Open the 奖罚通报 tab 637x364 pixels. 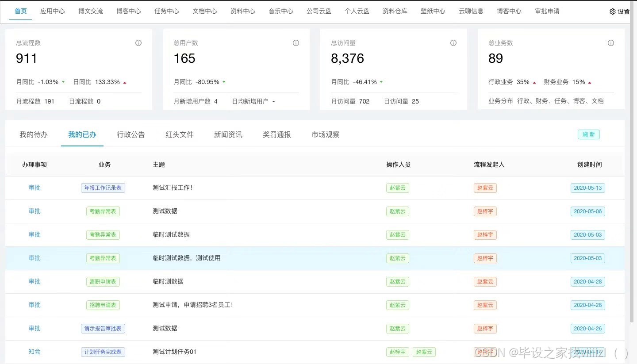[x=276, y=134]
